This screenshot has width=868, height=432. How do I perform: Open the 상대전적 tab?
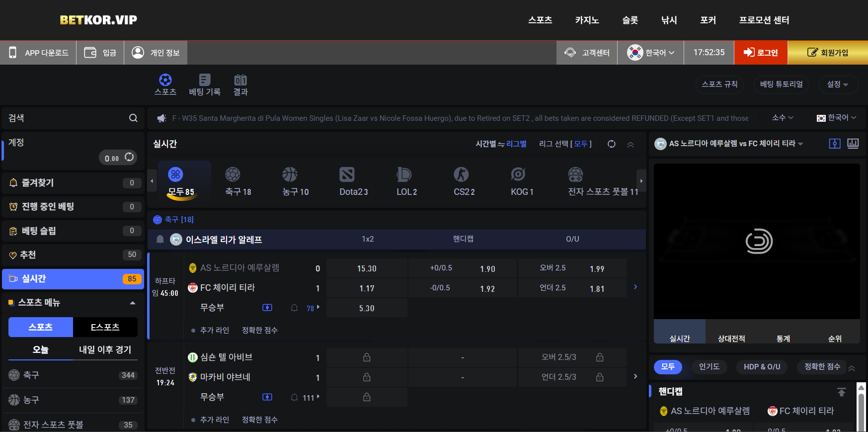[x=731, y=338]
